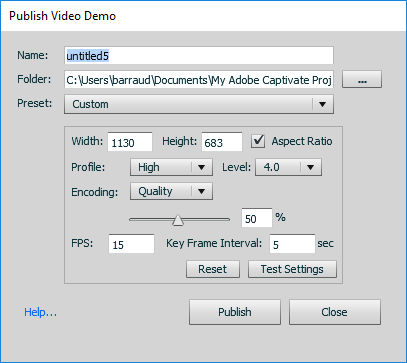Expand the Preset dropdown showing Custom

(199, 104)
